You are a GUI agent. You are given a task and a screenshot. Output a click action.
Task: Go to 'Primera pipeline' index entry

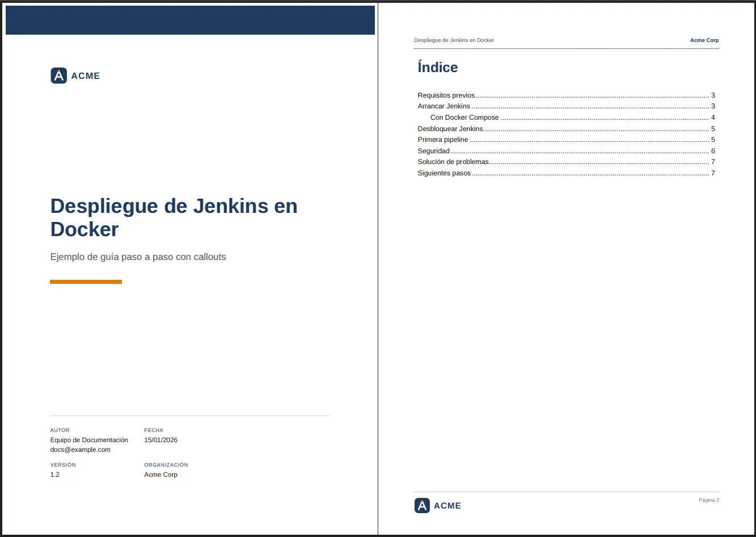[566, 140]
